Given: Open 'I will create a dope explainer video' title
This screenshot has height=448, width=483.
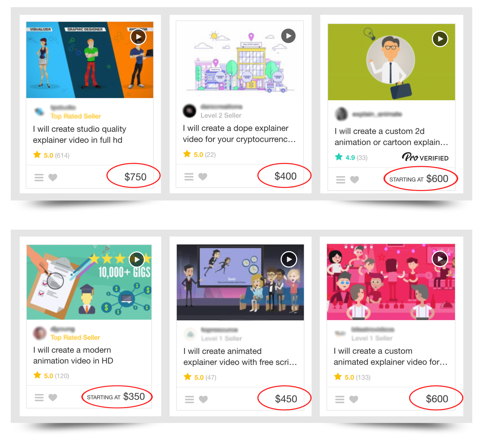Looking at the screenshot, I should tap(239, 134).
